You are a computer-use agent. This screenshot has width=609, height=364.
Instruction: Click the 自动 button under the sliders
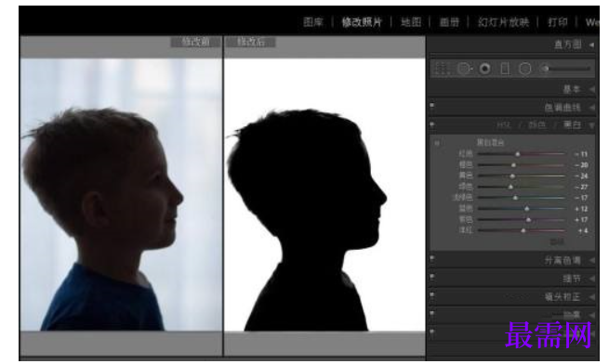pyautogui.click(x=557, y=242)
